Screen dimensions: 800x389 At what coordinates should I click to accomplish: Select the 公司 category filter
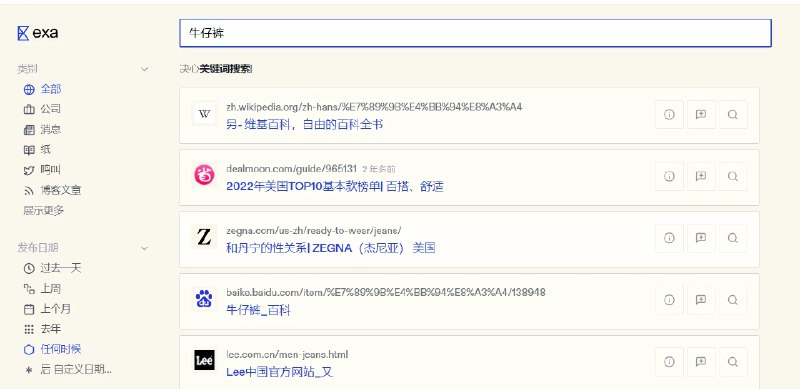coord(42,109)
